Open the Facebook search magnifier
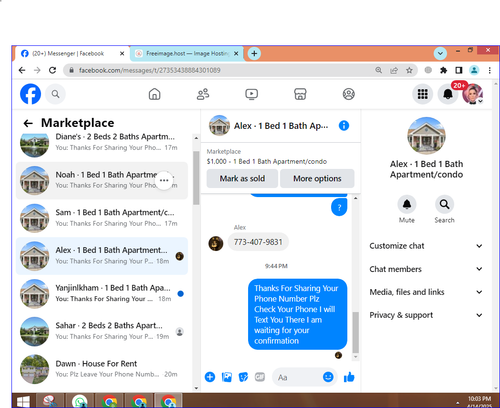This screenshot has height=408, width=500. pyautogui.click(x=55, y=94)
